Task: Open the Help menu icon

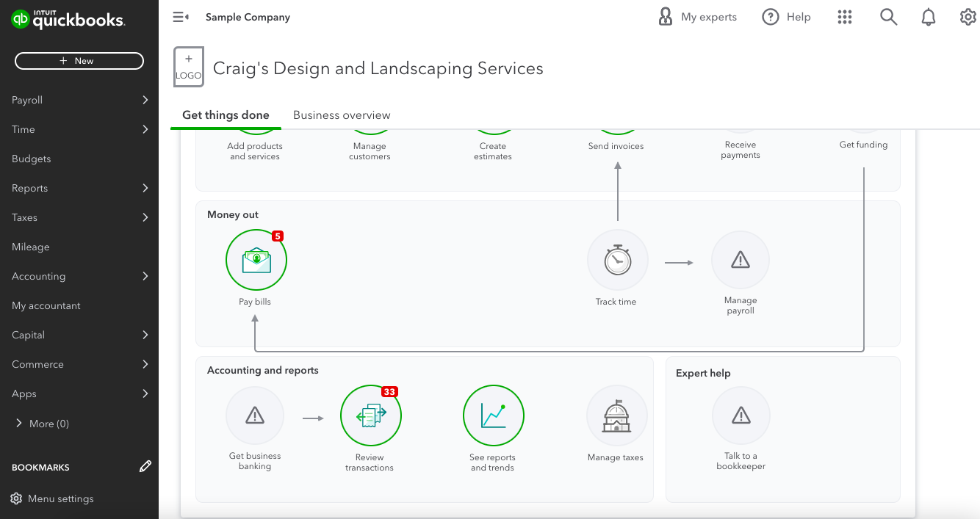Action: pyautogui.click(x=770, y=16)
